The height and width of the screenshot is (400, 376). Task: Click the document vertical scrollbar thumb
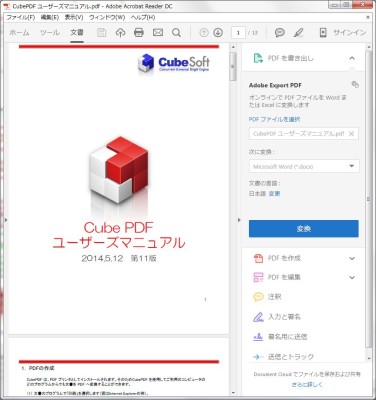(233, 66)
